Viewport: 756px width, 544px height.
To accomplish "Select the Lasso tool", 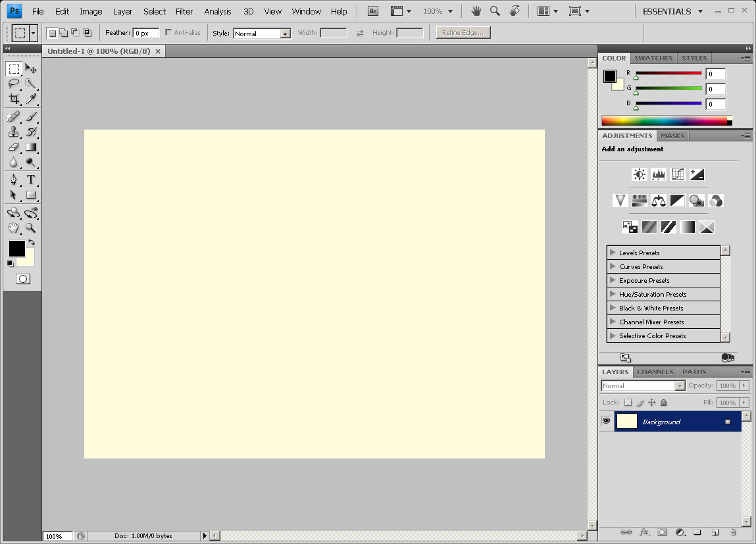I will 14,84.
